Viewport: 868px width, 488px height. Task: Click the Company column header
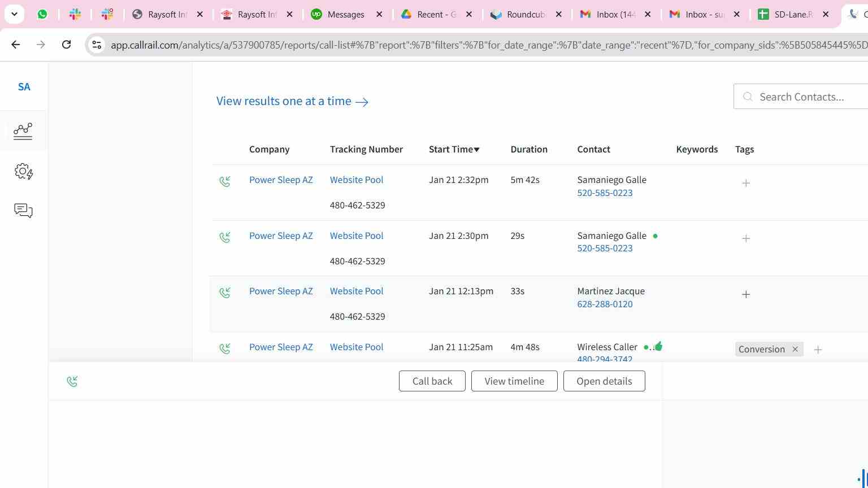269,149
